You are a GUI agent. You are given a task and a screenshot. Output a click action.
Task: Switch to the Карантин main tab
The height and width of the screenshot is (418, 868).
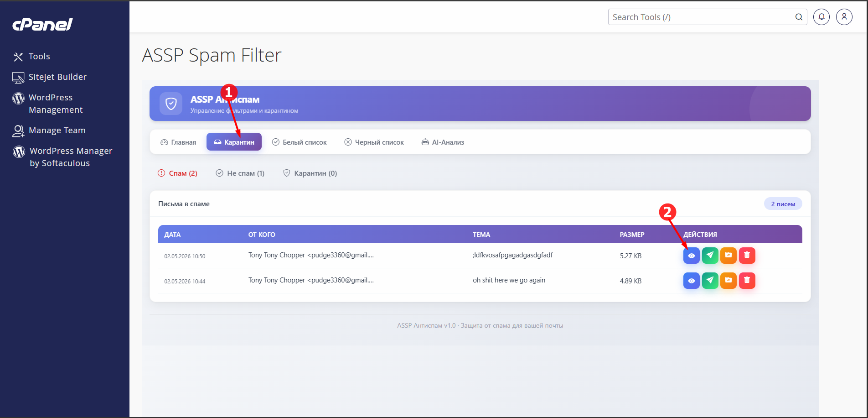[234, 142]
